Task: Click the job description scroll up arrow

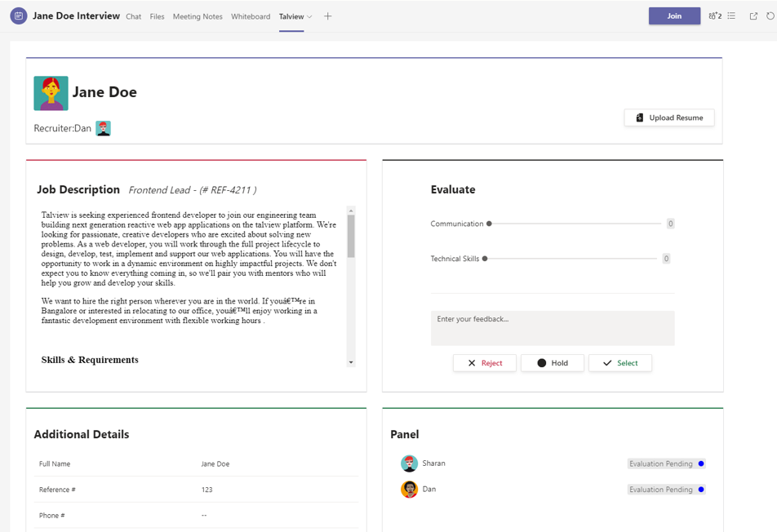Action: [351, 210]
